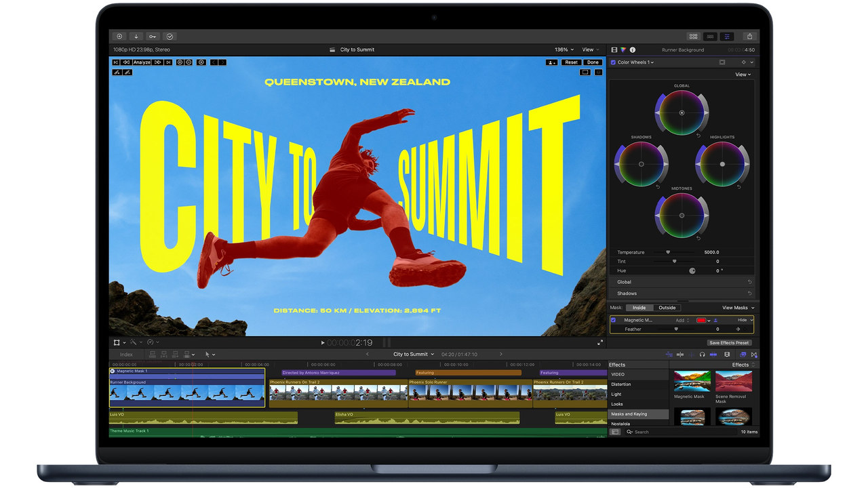This screenshot has width=868, height=488.
Task: Click the Analyze button in the viewer
Action: pos(141,62)
